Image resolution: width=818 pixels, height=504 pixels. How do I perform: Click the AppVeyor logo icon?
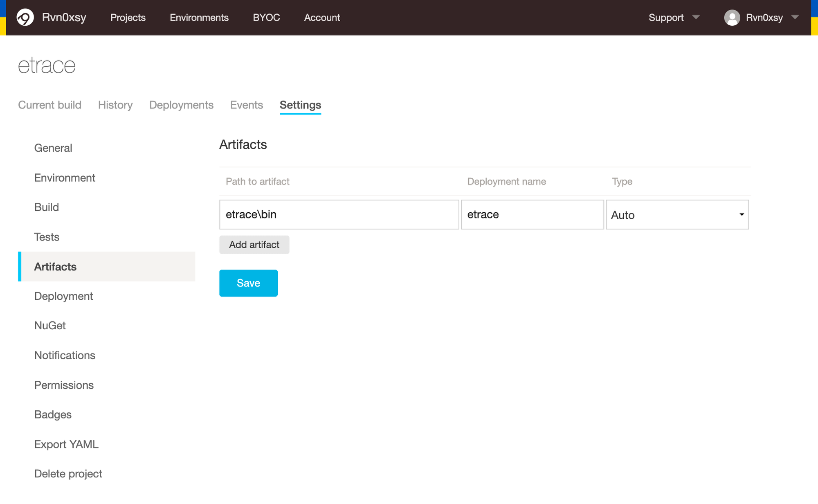point(25,18)
